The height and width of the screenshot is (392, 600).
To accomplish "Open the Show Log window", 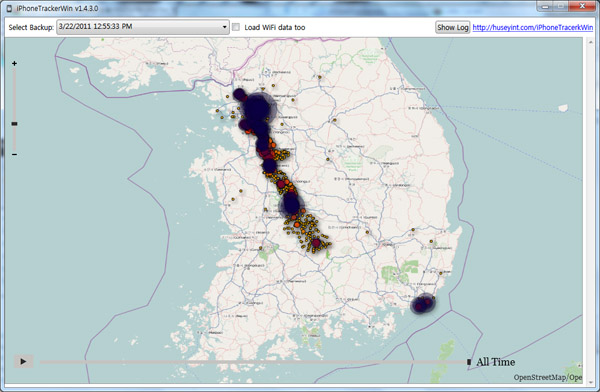I will coord(453,27).
